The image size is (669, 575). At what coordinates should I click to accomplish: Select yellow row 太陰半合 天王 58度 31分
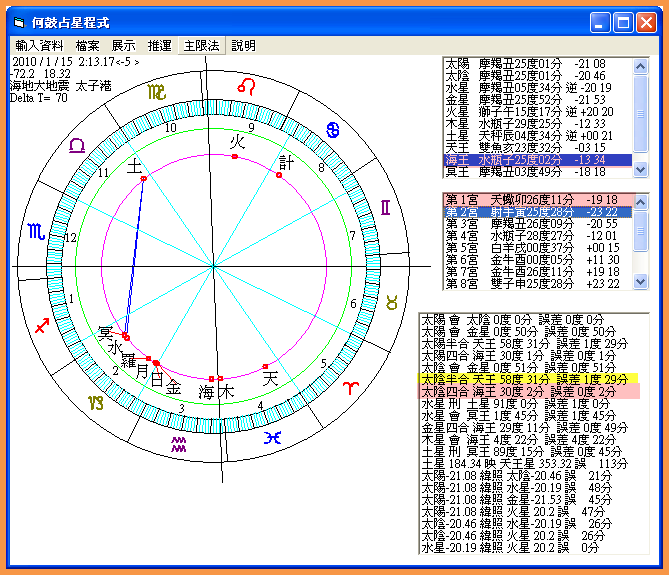coord(529,379)
